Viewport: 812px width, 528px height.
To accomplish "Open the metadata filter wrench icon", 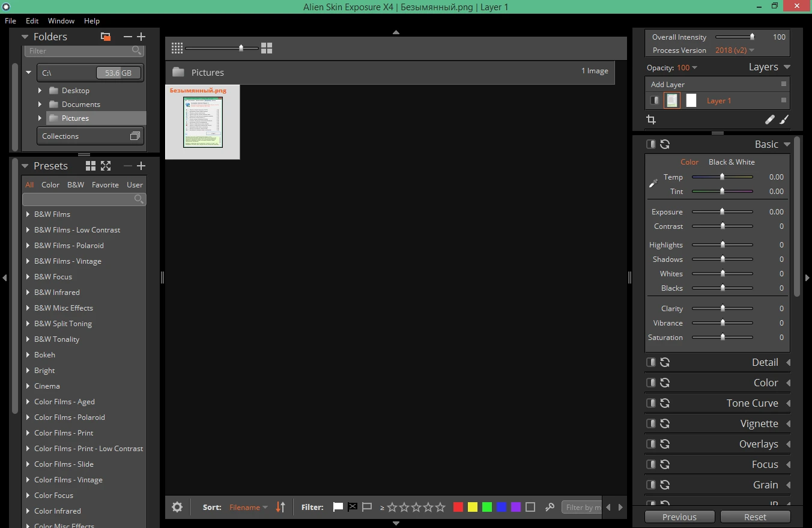I will pyautogui.click(x=550, y=507).
